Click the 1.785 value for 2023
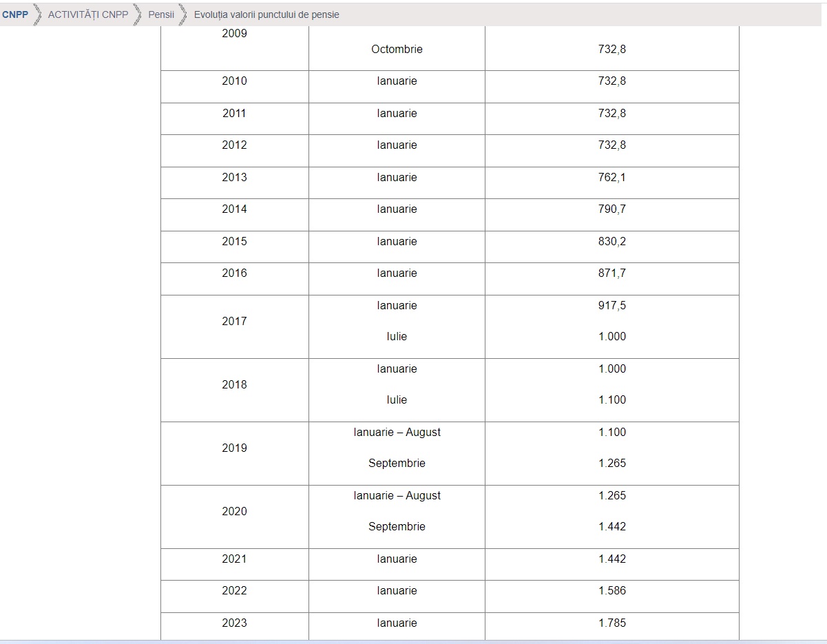The height and width of the screenshot is (644, 827). 611,623
